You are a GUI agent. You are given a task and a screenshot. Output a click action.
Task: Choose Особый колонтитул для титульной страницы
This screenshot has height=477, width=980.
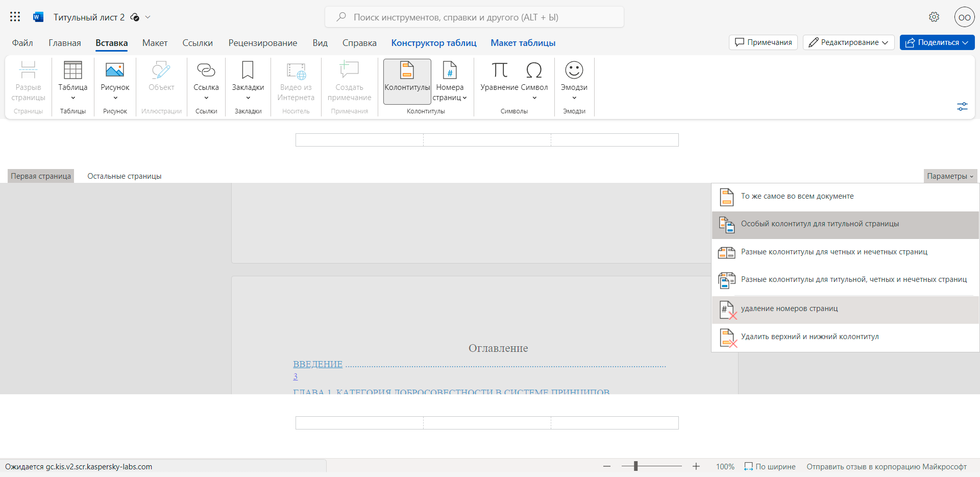pyautogui.click(x=845, y=225)
